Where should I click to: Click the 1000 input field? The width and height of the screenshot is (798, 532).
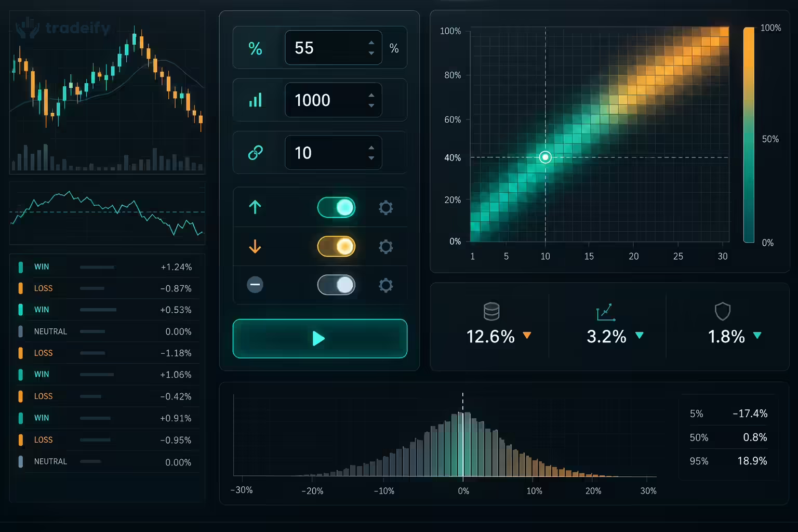tap(334, 100)
